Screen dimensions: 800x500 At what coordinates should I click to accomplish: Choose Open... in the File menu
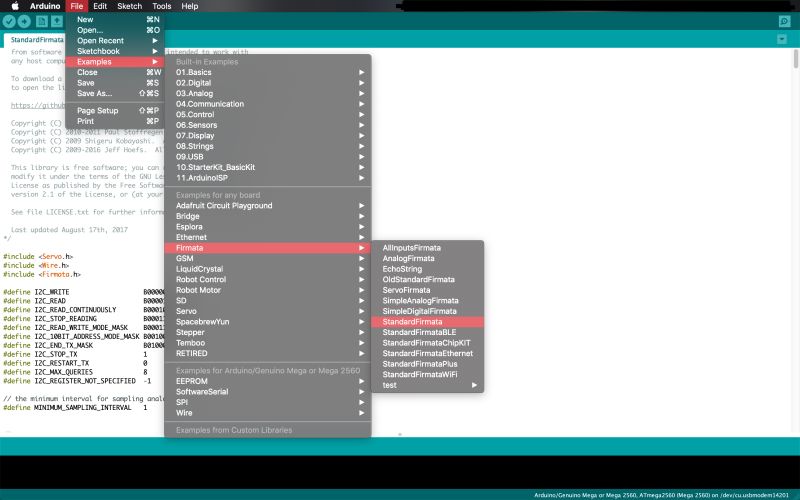[x=115, y=30]
